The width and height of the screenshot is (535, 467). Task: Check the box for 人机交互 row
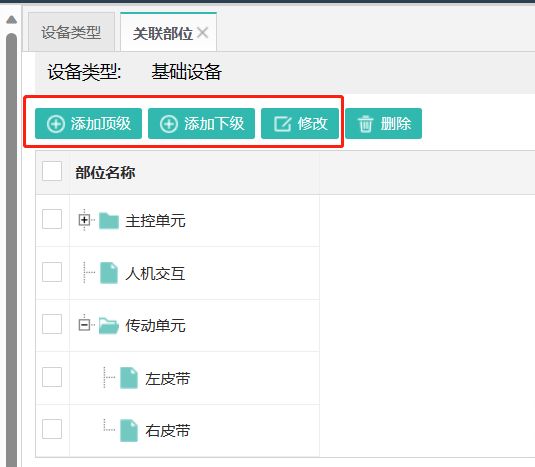point(52,272)
